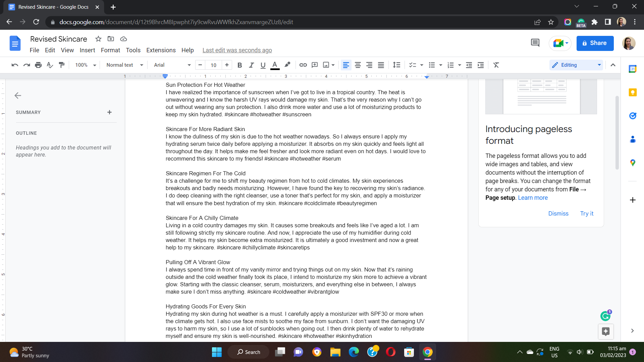644x362 pixels.
Task: Expand the Normal text style dropdown
Action: pyautogui.click(x=124, y=65)
